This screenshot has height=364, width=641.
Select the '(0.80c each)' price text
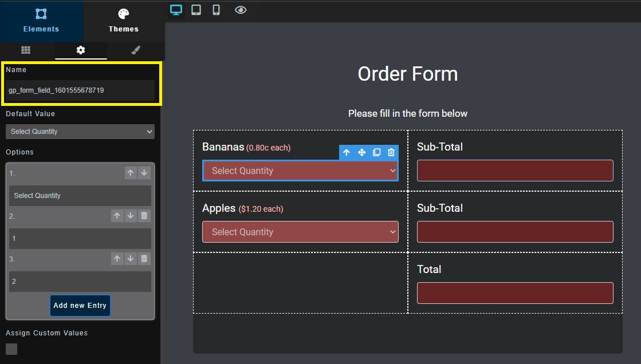268,148
